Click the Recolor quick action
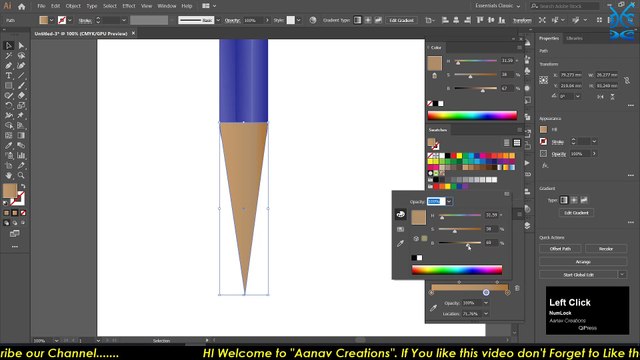The height and width of the screenshot is (360, 640). click(x=606, y=249)
